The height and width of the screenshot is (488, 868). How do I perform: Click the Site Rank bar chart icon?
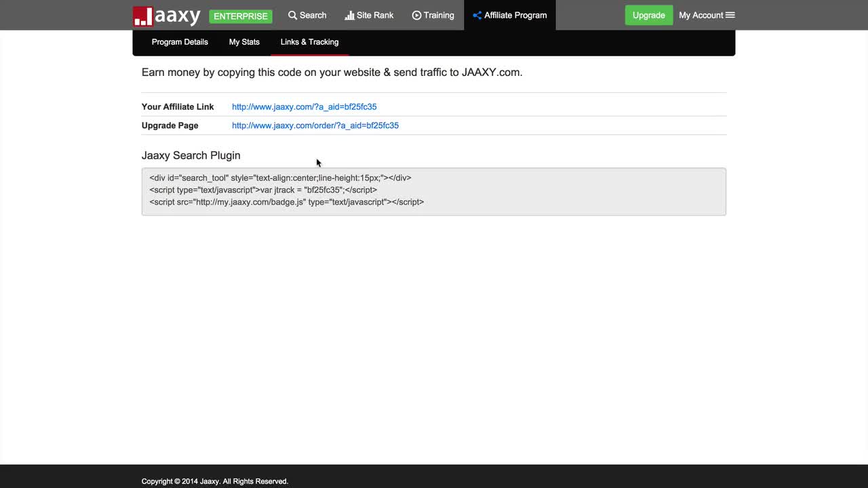pyautogui.click(x=350, y=15)
